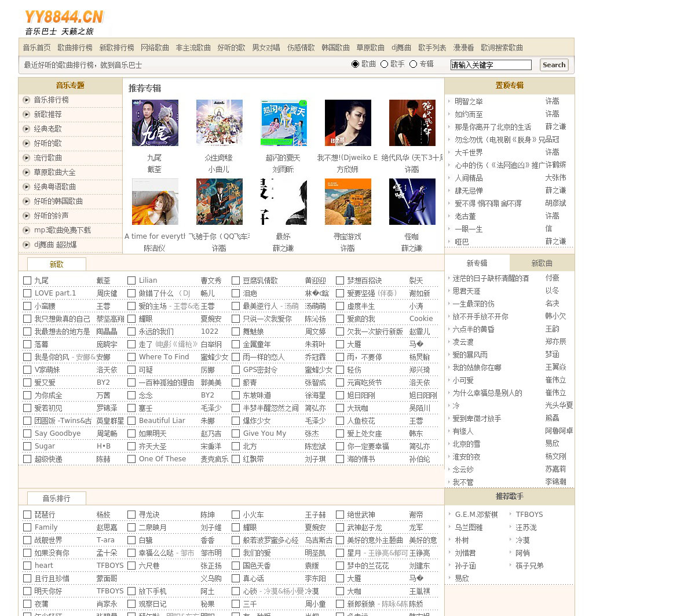Open 韩国歌曲 in navigation bar
This screenshot has height=616, width=695.
pos(335,48)
